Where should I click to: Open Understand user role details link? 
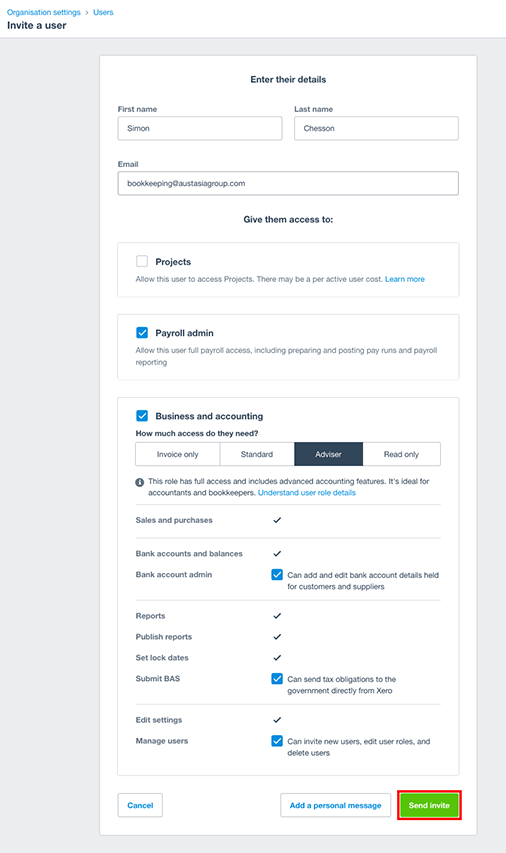307,493
